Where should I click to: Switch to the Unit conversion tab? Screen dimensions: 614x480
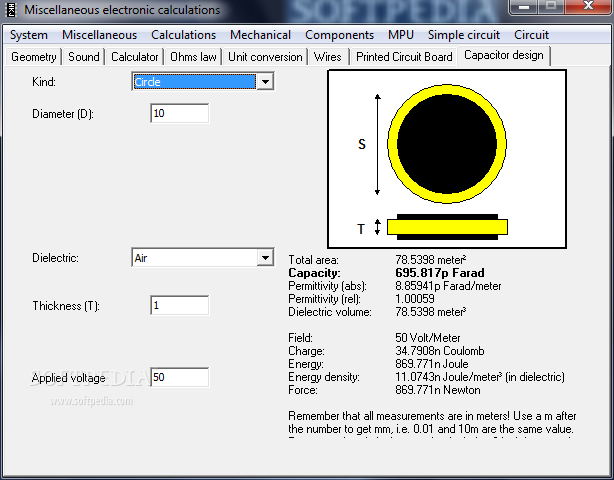[x=265, y=57]
